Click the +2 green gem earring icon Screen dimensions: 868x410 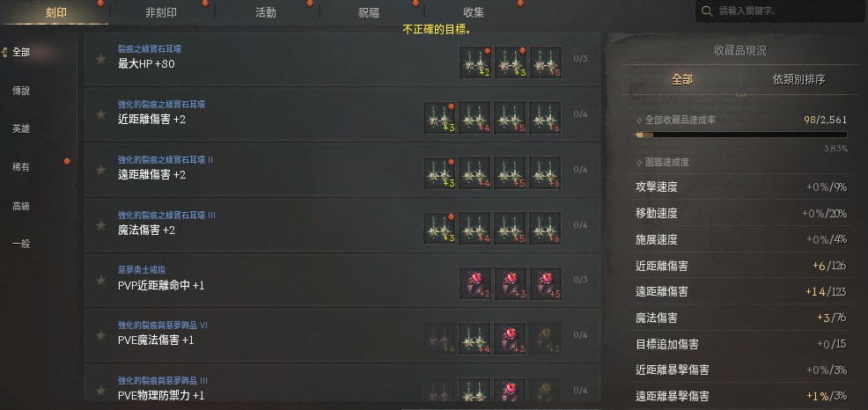(475, 62)
